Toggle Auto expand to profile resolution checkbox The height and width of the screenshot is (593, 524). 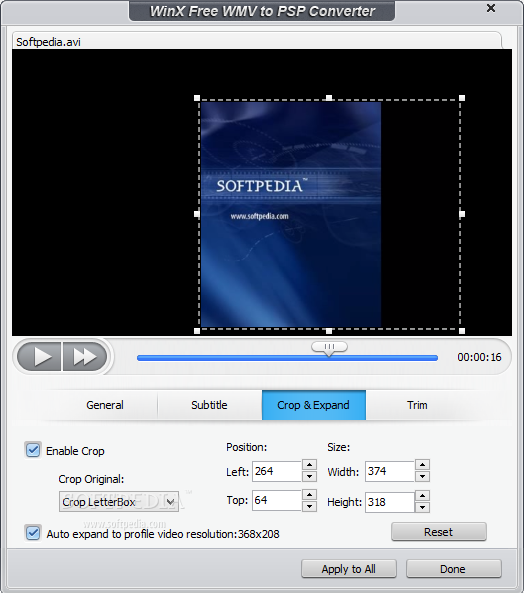pyautogui.click(x=33, y=533)
